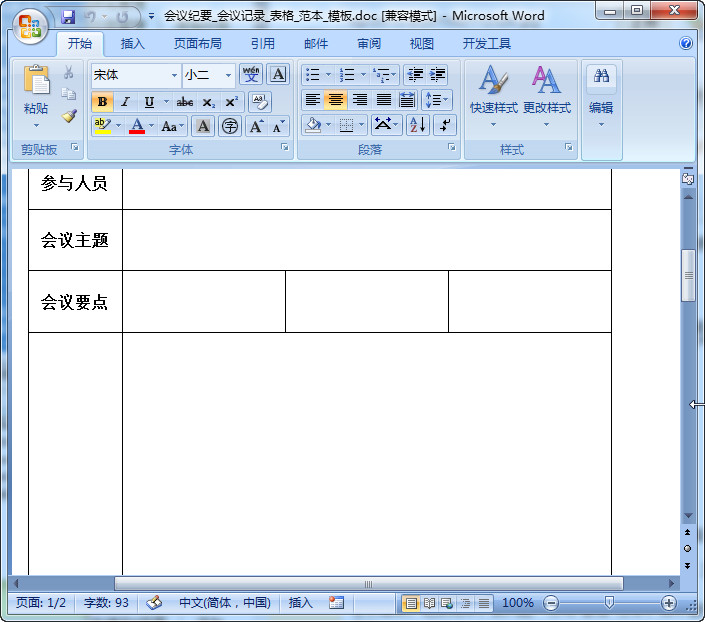The width and height of the screenshot is (705, 622).
Task: Expand the font color dropdown arrow
Action: point(152,126)
